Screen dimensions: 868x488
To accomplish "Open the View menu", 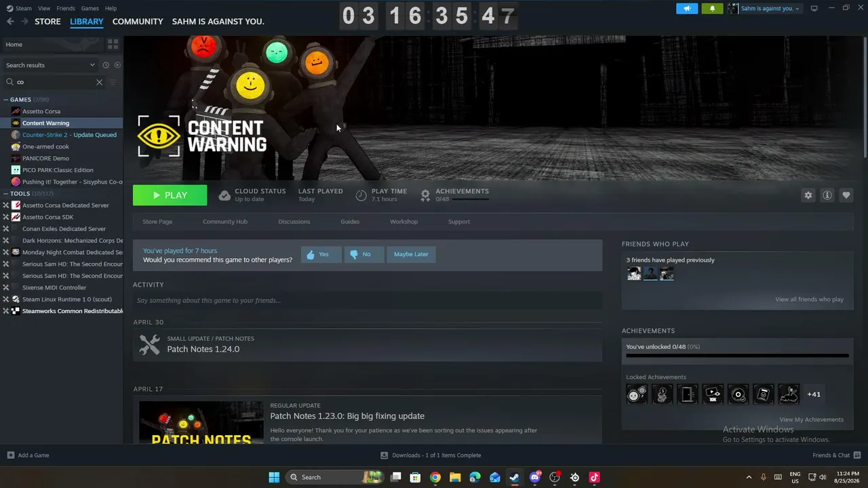I will (44, 8).
